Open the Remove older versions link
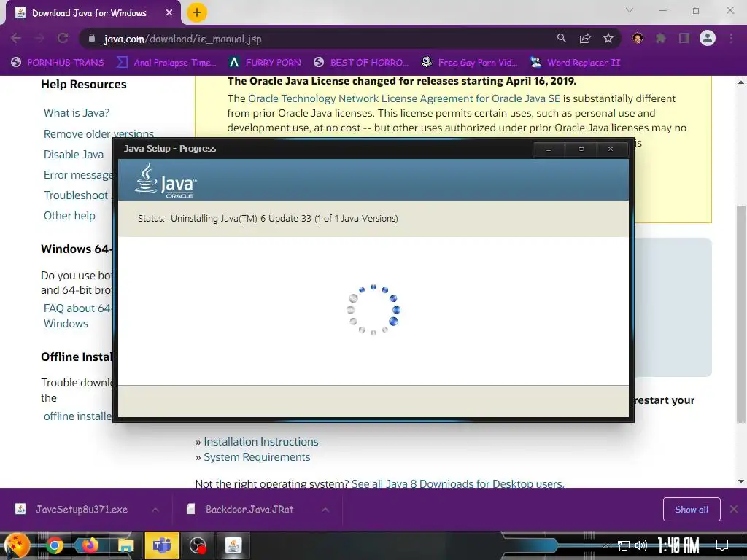747x560 pixels. coord(98,134)
